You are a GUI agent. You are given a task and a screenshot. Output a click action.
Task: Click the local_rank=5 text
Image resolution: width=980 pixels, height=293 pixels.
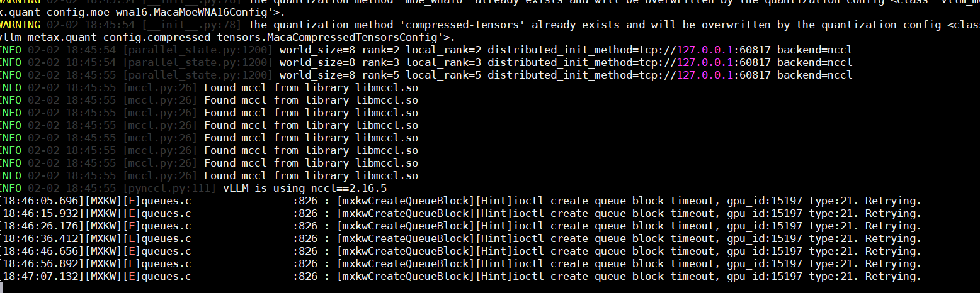click(447, 75)
